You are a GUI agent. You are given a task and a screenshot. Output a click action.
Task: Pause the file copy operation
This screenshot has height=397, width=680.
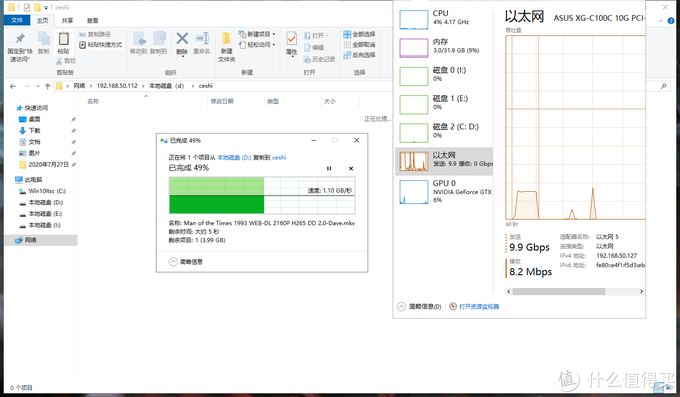tap(329, 168)
